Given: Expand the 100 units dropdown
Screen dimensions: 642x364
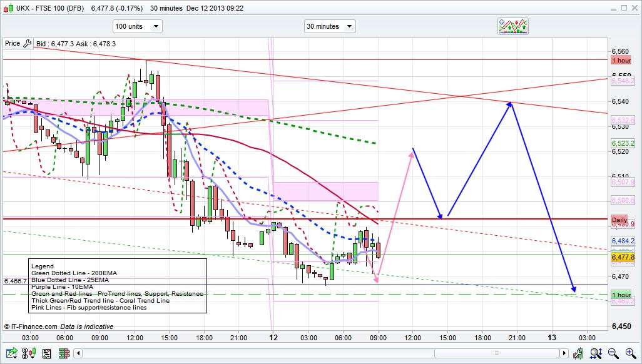Looking at the screenshot, I should pyautogui.click(x=137, y=26).
